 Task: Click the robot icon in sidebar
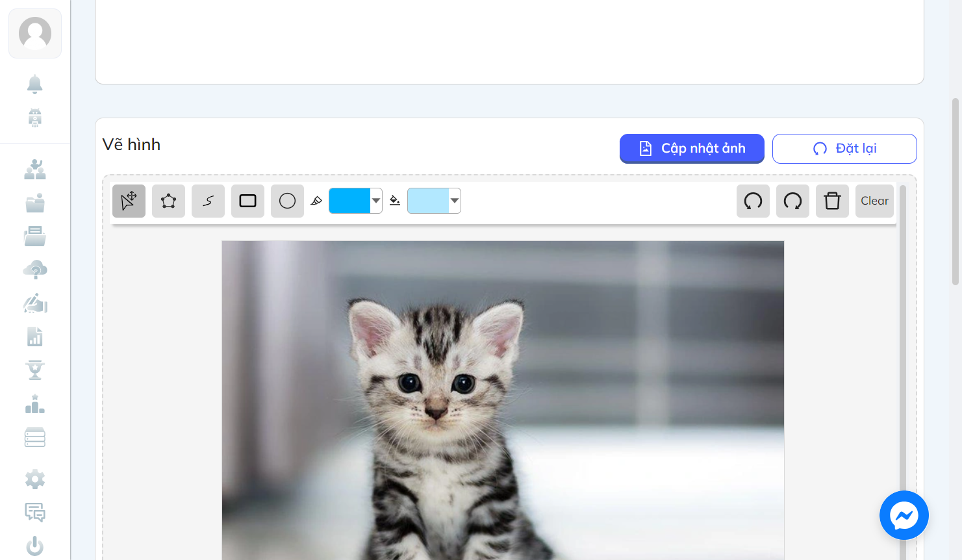(35, 118)
